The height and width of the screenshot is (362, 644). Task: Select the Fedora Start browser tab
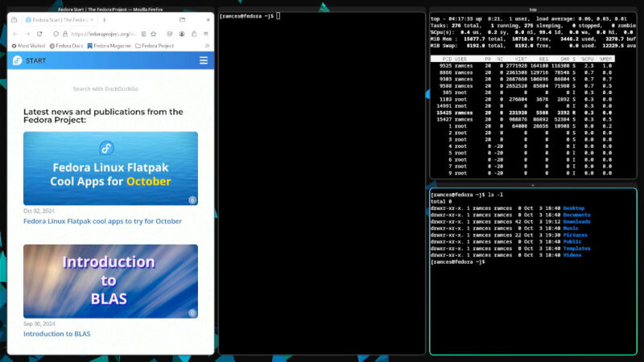(x=60, y=19)
